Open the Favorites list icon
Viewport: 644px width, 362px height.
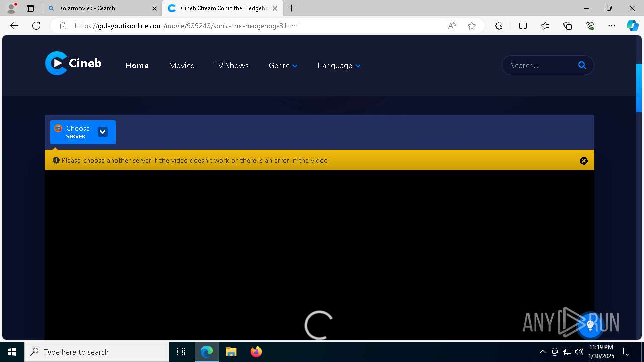pyautogui.click(x=545, y=26)
